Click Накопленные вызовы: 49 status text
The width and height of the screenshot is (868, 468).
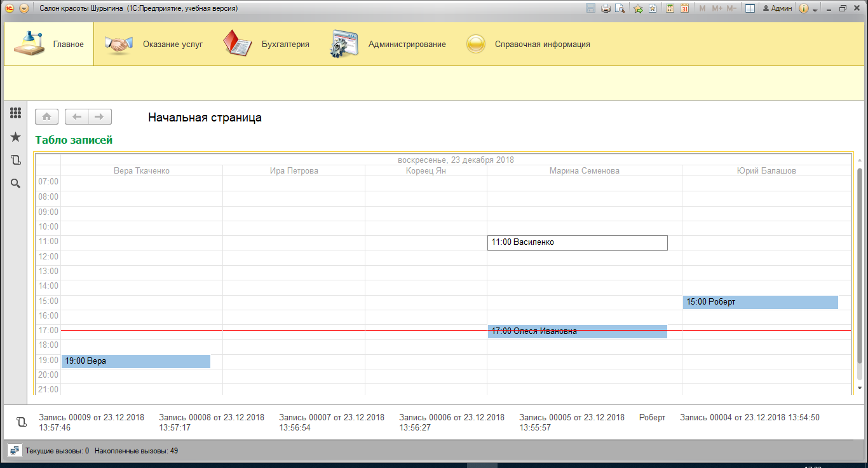[136, 451]
